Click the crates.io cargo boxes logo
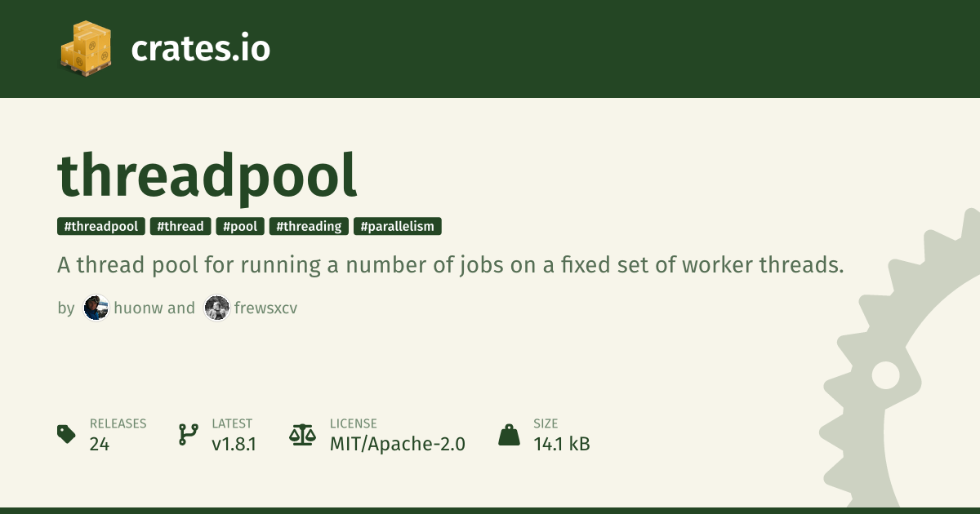Viewport: 980px width, 514px height. [x=85, y=48]
